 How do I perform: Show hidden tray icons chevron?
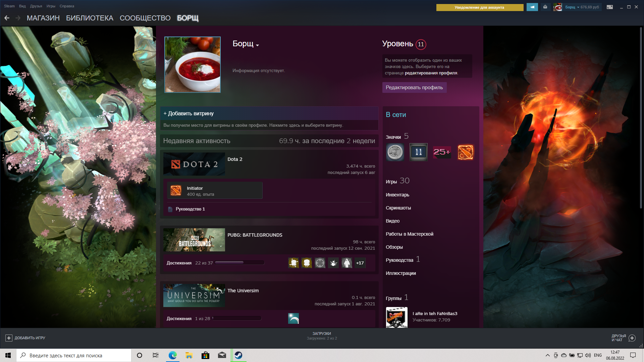click(547, 355)
